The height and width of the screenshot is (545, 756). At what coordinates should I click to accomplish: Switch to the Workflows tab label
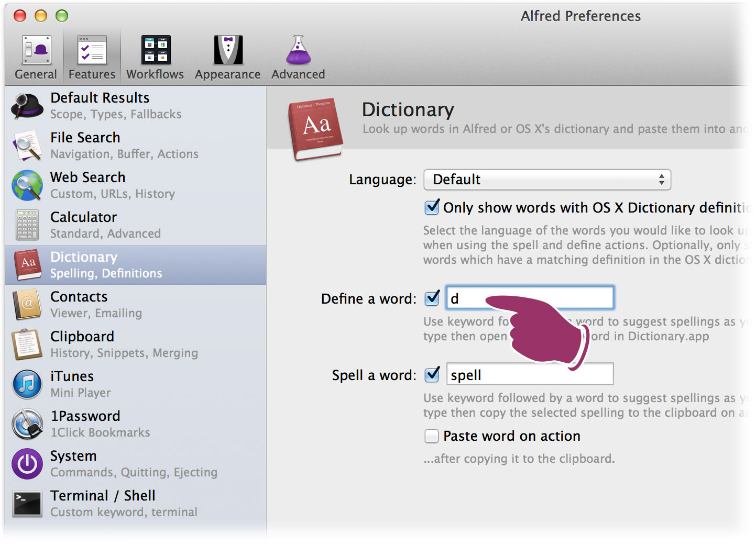(155, 74)
